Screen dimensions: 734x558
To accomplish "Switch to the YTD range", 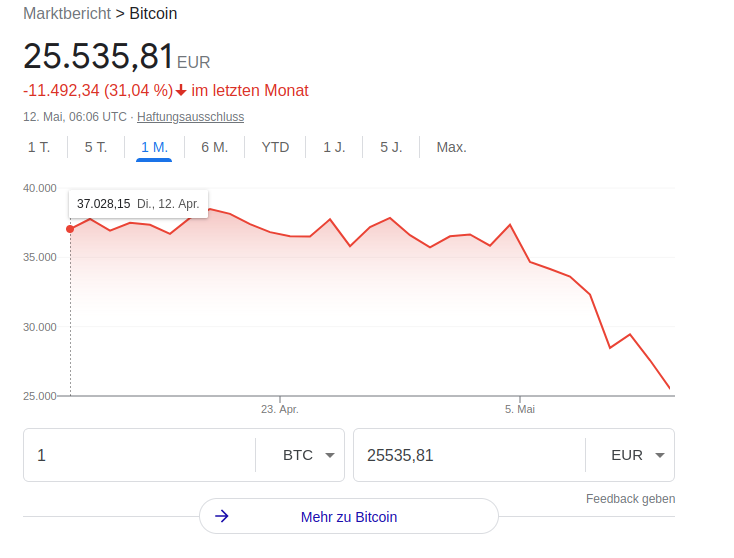I will [275, 147].
